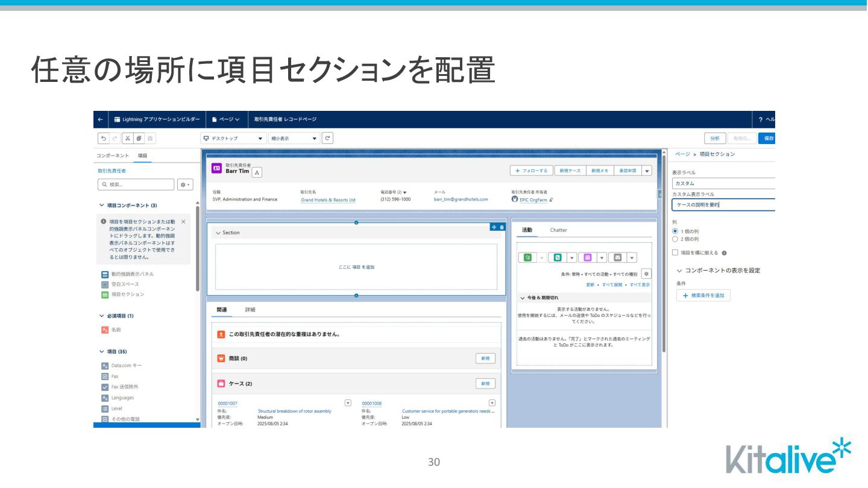Open the ページ breadcrumb link
This screenshot has width=868, height=488.
(682, 154)
